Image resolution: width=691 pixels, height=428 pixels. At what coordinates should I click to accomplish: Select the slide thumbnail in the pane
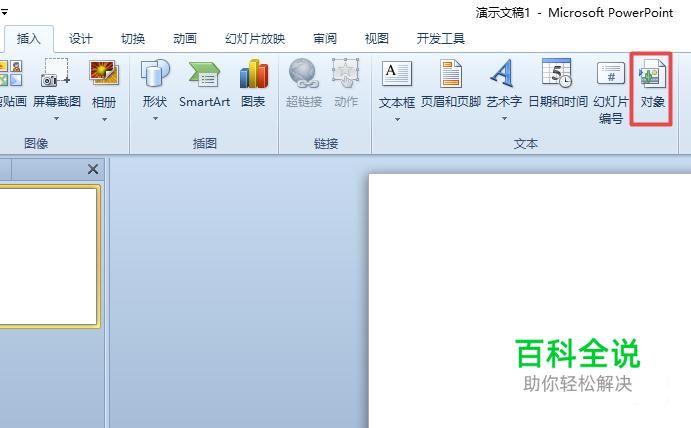[x=48, y=257]
